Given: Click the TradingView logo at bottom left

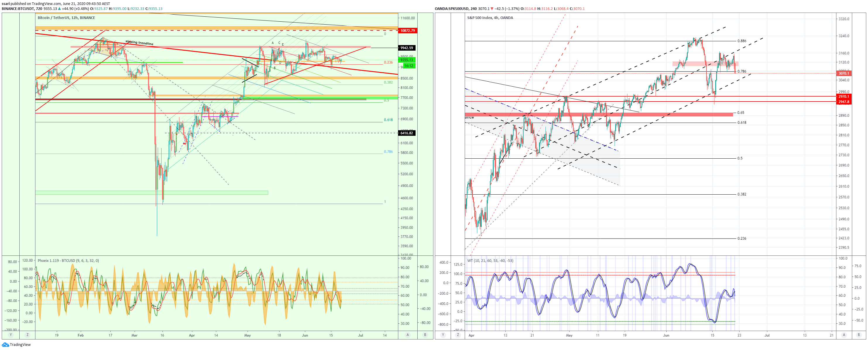Looking at the screenshot, I should point(16,345).
